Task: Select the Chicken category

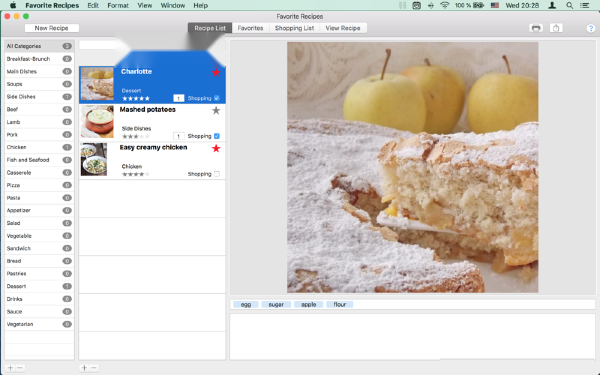Action: point(39,147)
